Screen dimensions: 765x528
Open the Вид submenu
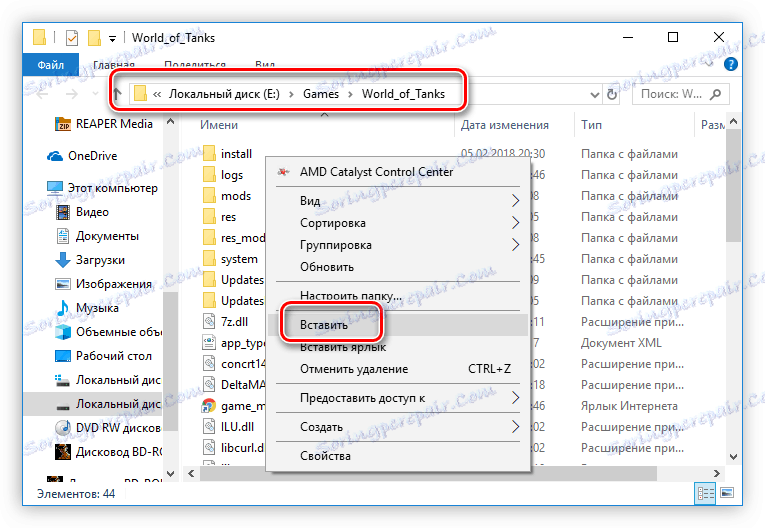click(398, 201)
